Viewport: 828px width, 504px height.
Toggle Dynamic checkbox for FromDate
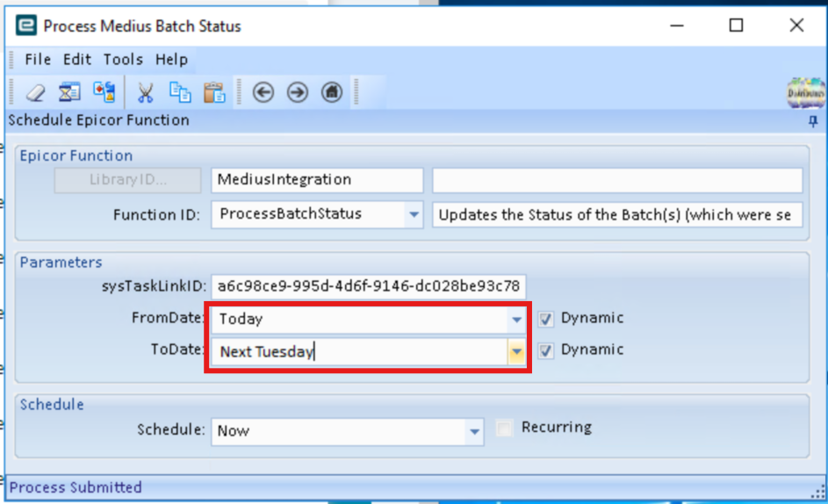tap(545, 319)
